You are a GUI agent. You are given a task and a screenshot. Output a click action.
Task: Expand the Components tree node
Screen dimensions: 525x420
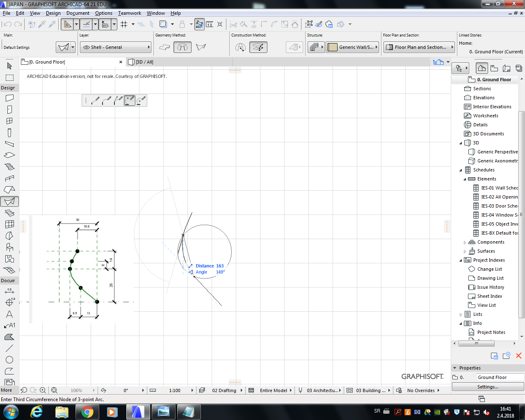click(465, 242)
